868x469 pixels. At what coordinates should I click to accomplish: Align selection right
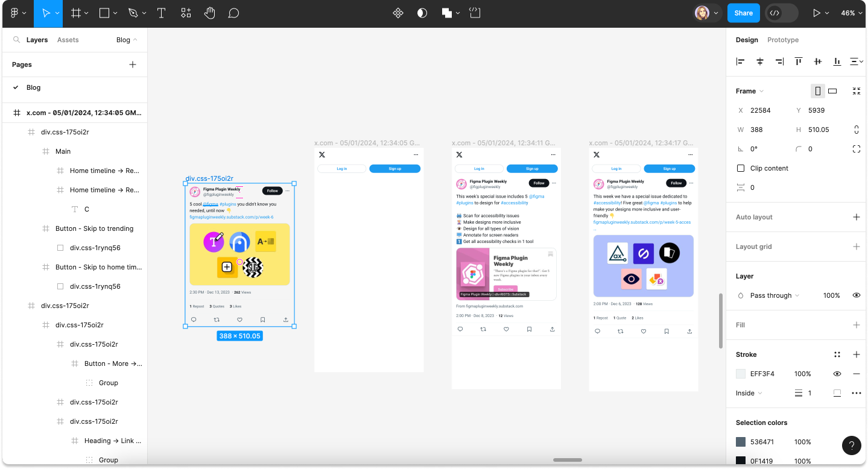779,61
